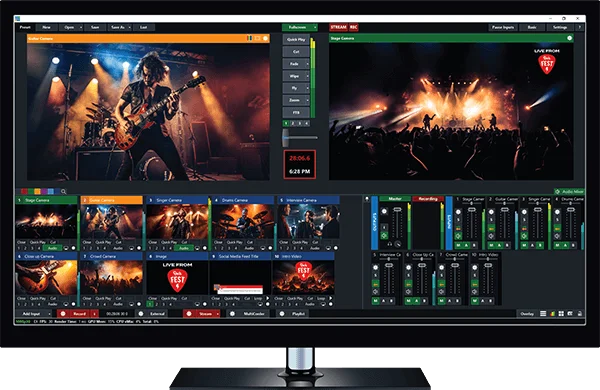Click list view icon beside Overlay
Image resolution: width=600 pixels, height=390 pixels.
click(x=543, y=313)
